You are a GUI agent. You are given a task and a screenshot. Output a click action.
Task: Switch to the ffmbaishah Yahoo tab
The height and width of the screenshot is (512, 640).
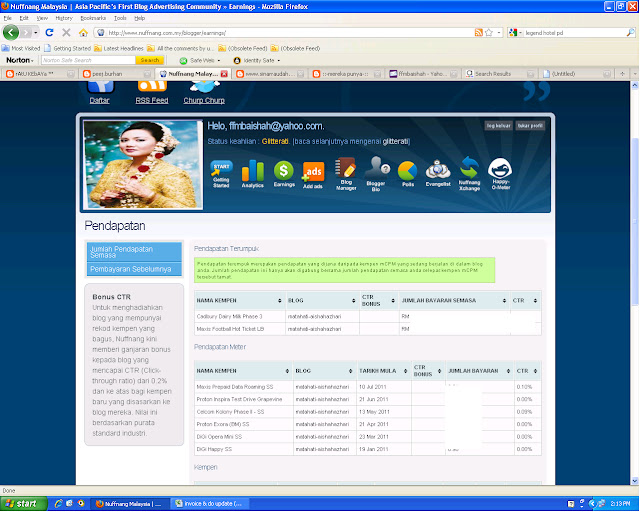pos(423,74)
